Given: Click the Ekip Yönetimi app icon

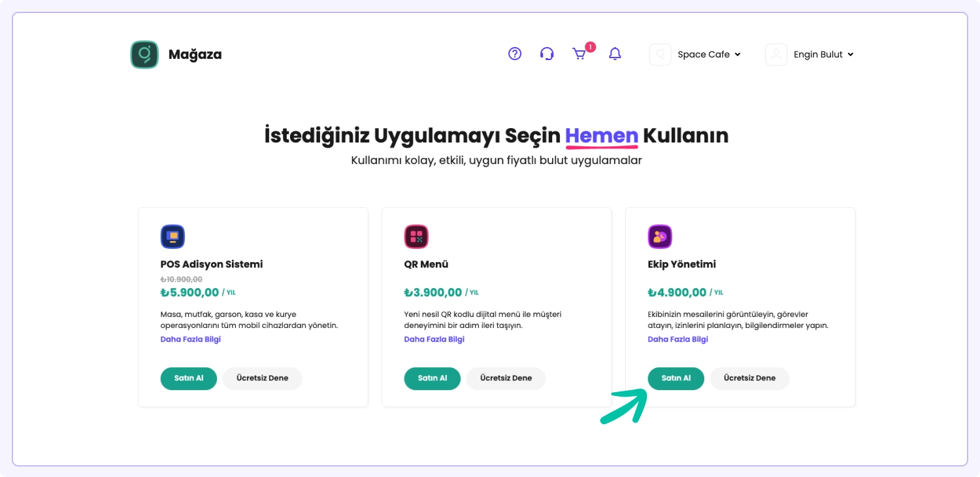Looking at the screenshot, I should click(660, 237).
